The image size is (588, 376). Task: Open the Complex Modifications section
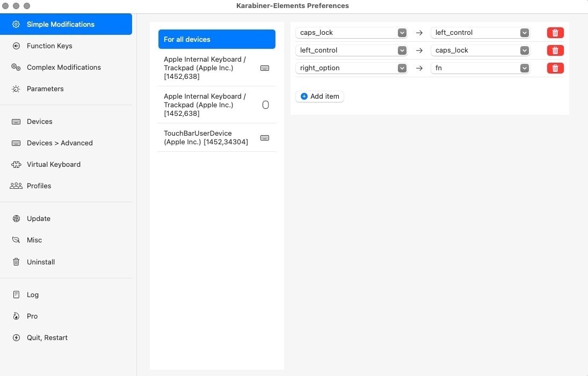tap(66, 67)
